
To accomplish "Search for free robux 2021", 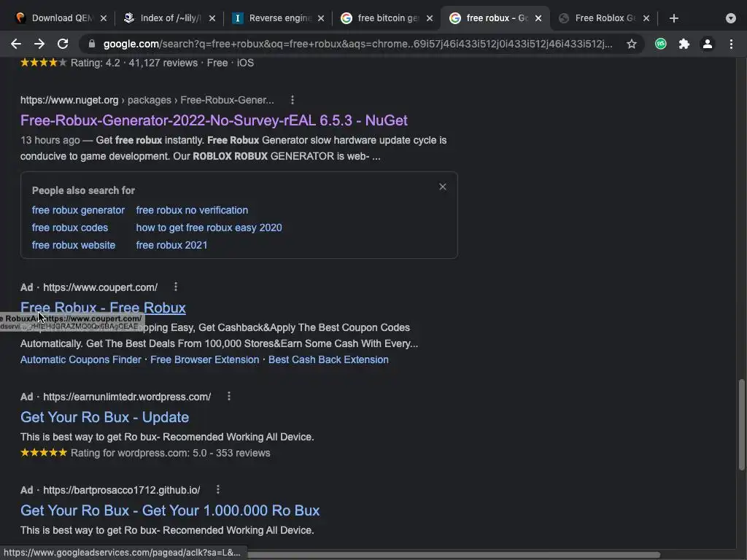I will [x=172, y=245].
